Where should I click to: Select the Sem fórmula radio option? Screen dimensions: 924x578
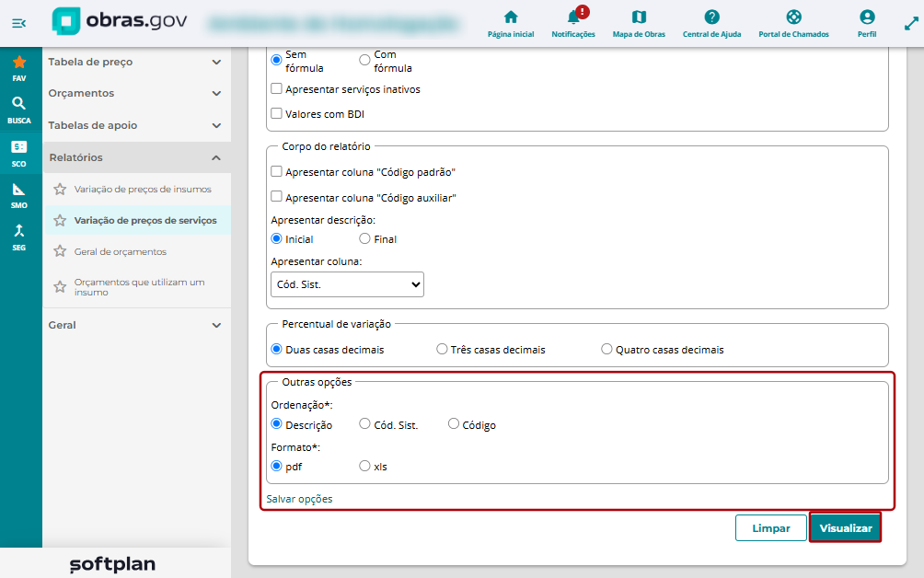coord(276,60)
